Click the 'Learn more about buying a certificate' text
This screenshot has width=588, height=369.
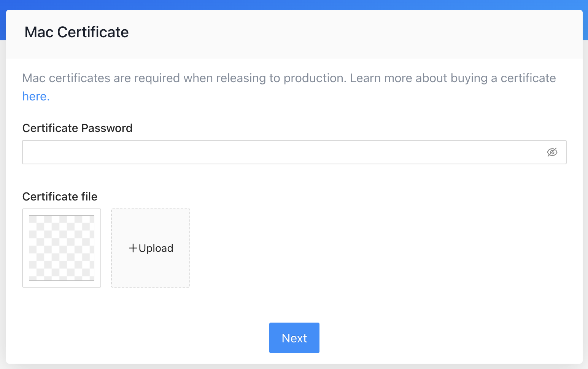click(x=453, y=78)
